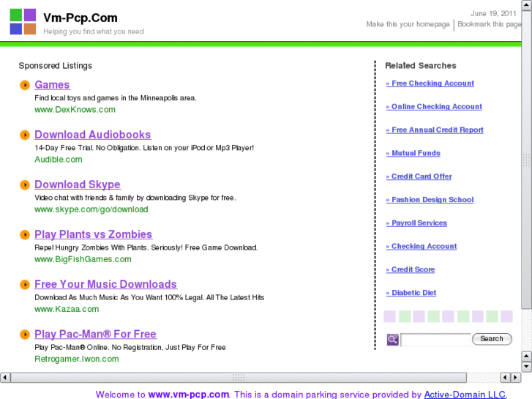The height and width of the screenshot is (399, 532).
Task: Visit www.skype.com/go/download URL
Action: pos(91,209)
